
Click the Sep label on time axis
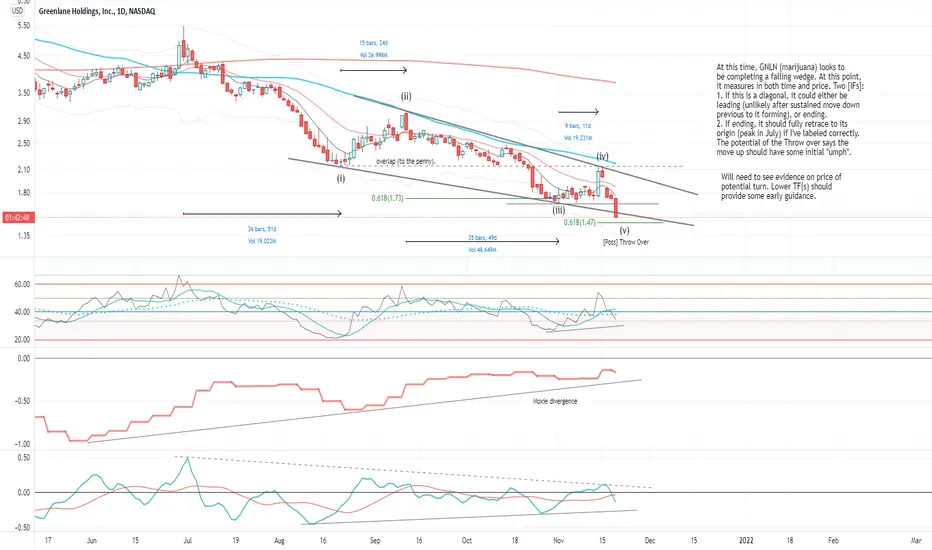tap(374, 540)
